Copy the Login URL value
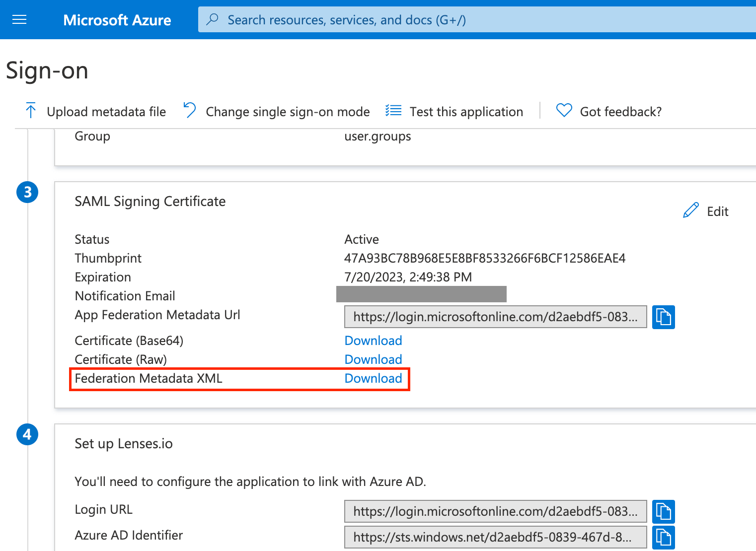 point(664,511)
